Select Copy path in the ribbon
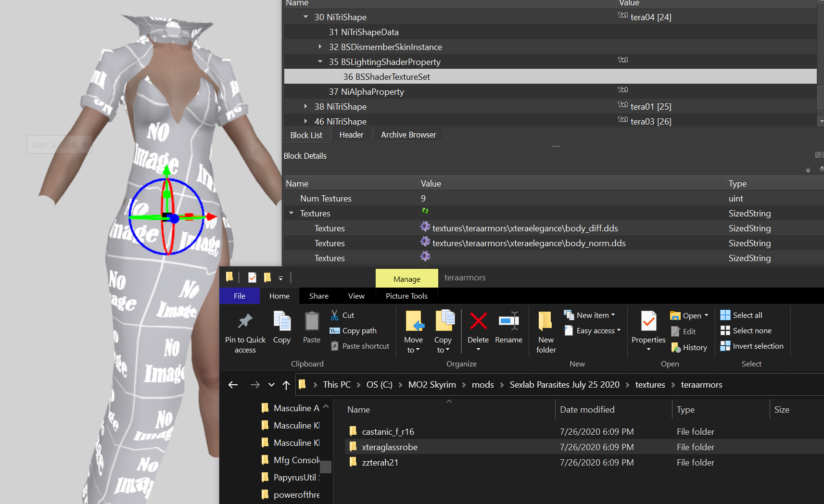This screenshot has width=824, height=504. tap(353, 331)
